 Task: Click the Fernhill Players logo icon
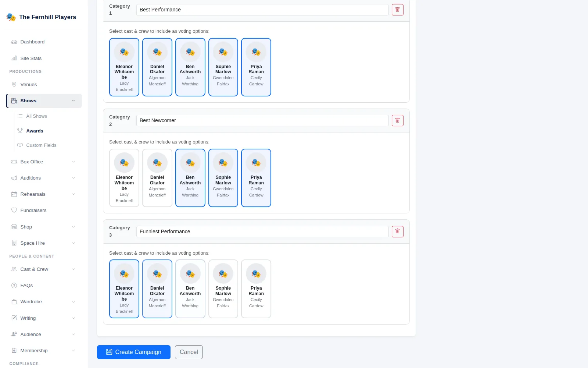(11, 17)
